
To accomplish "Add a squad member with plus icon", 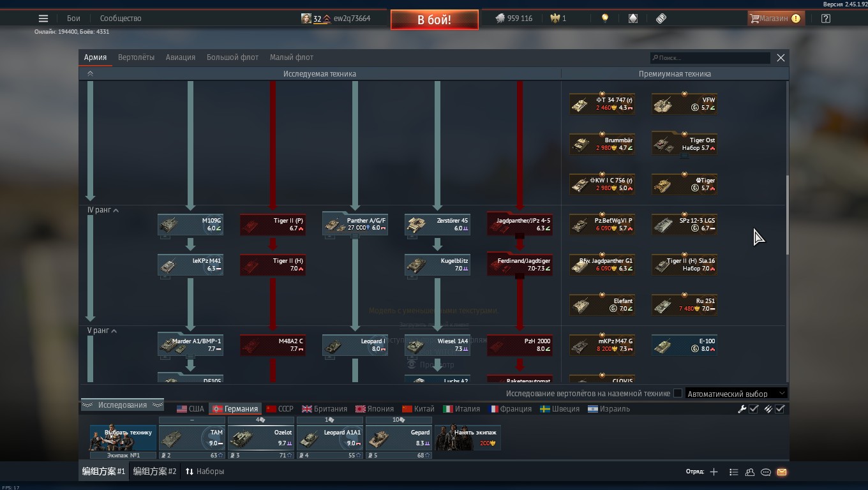I will (x=714, y=472).
